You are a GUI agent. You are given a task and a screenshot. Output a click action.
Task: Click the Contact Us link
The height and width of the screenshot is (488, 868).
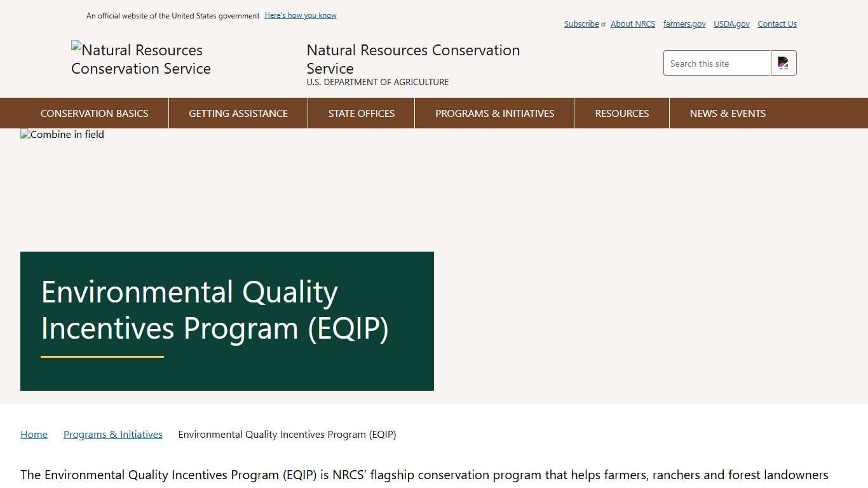click(776, 24)
